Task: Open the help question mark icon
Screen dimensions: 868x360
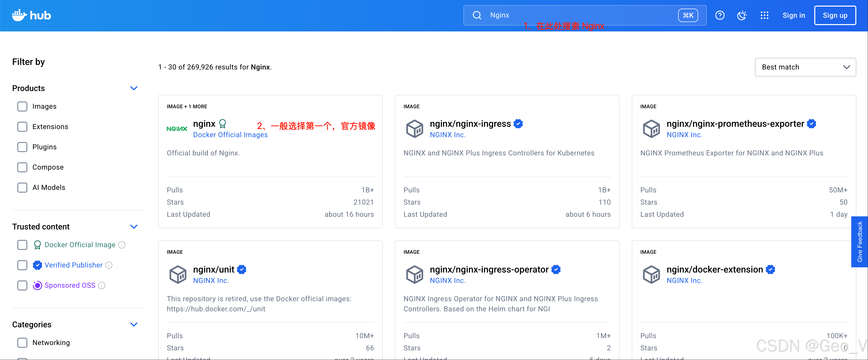Action: 720,15
